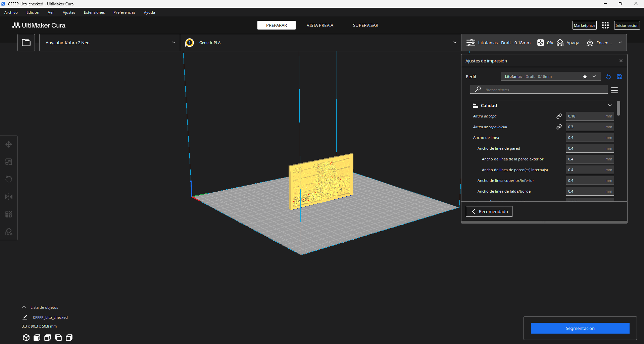Toggle link icon for Altura de capa inicial
The image size is (644, 344).
point(559,127)
